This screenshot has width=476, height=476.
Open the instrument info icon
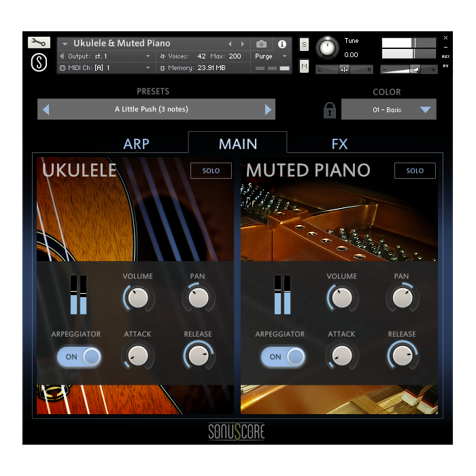click(x=282, y=44)
